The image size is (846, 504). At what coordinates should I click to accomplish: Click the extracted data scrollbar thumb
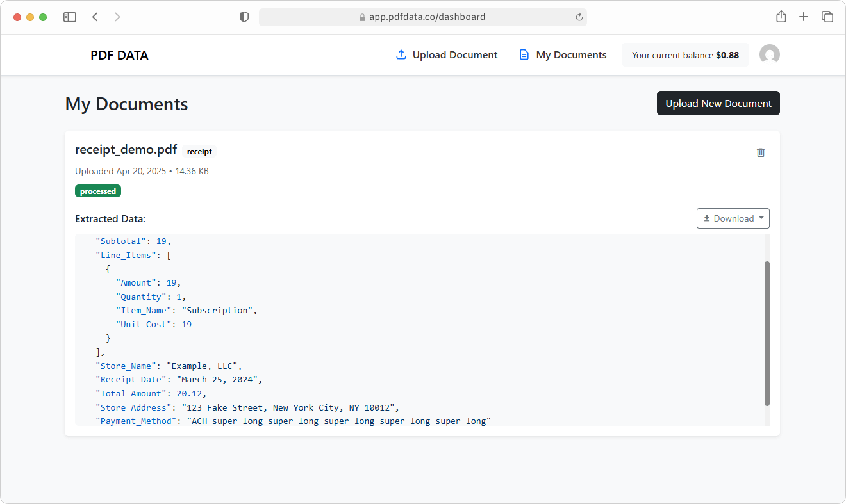click(767, 333)
